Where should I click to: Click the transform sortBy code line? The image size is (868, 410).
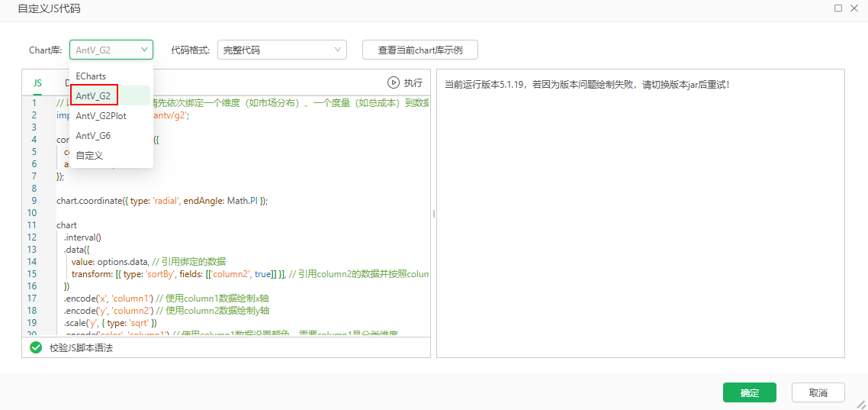pyautogui.click(x=251, y=273)
